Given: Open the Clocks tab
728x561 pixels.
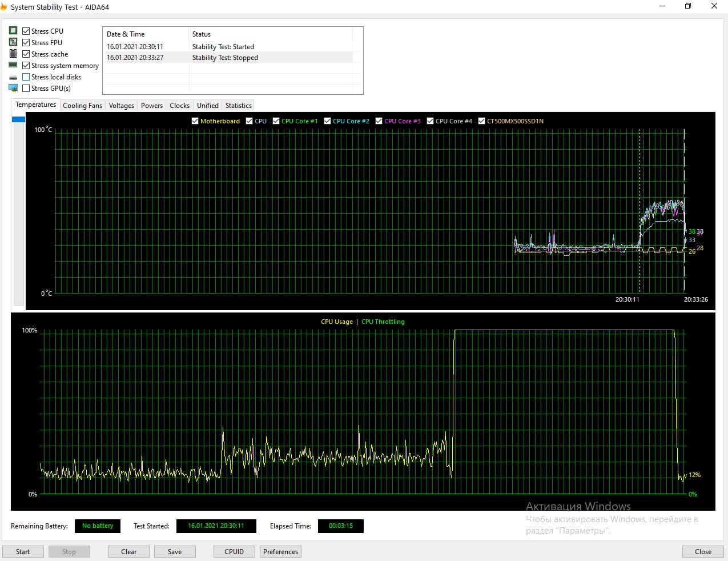Looking at the screenshot, I should point(179,106).
